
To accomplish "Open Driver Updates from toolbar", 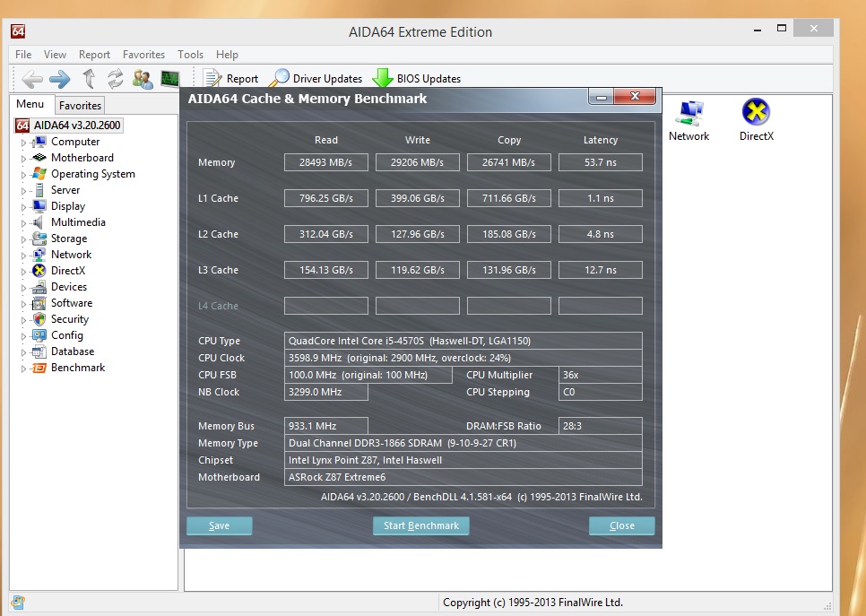I will pos(316,78).
